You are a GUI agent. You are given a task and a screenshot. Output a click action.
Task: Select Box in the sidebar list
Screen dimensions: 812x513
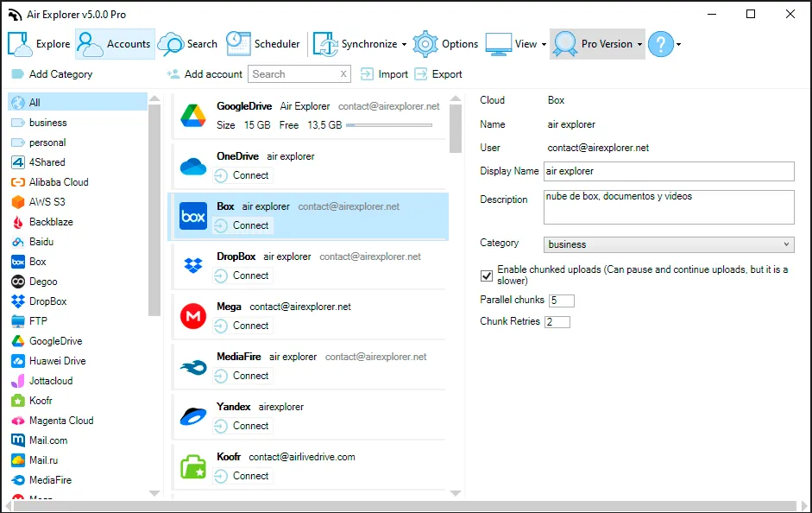[x=78, y=262]
